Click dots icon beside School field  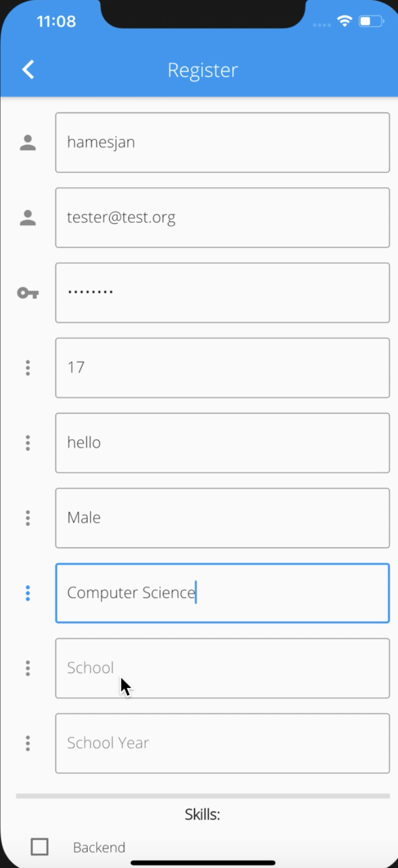(28, 668)
